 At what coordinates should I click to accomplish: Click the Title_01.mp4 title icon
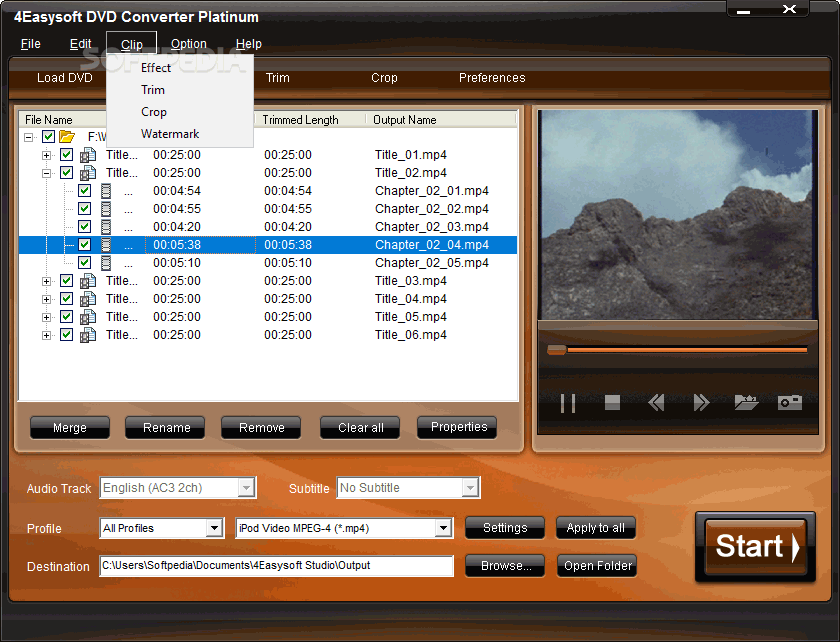coord(88,155)
